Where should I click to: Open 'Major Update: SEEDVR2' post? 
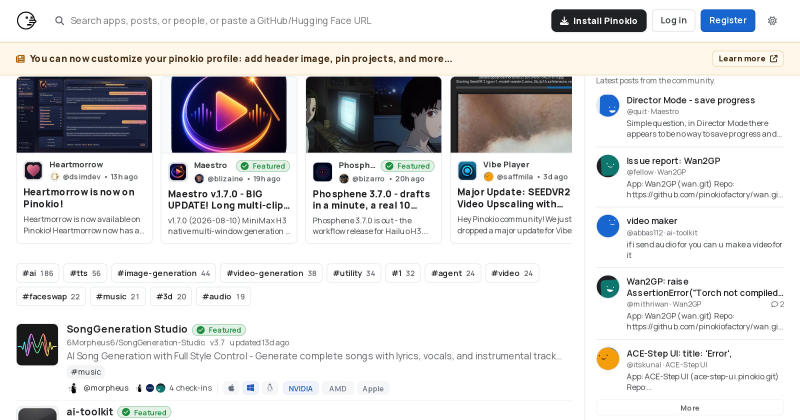pos(514,197)
